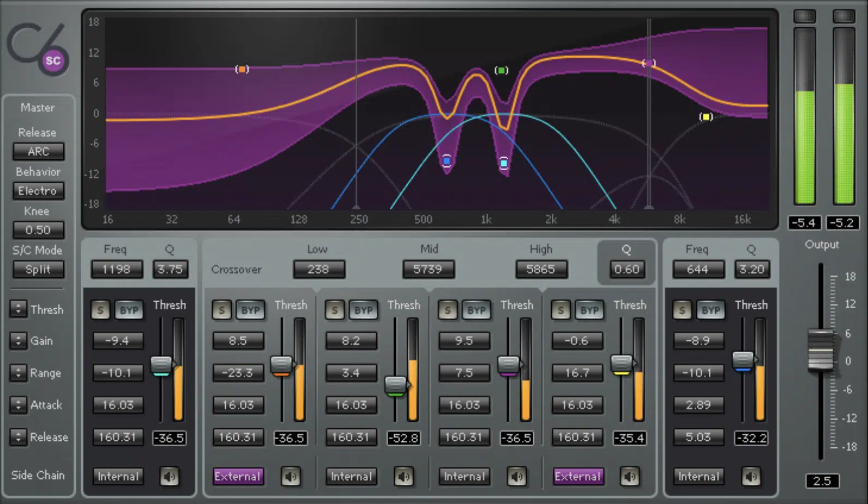Select the dark blue floating band node near 500
Screen dimensions: 868x504
coord(447,161)
